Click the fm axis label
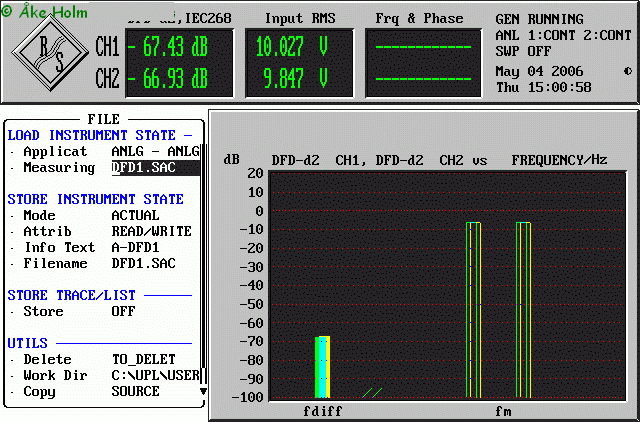 click(503, 411)
